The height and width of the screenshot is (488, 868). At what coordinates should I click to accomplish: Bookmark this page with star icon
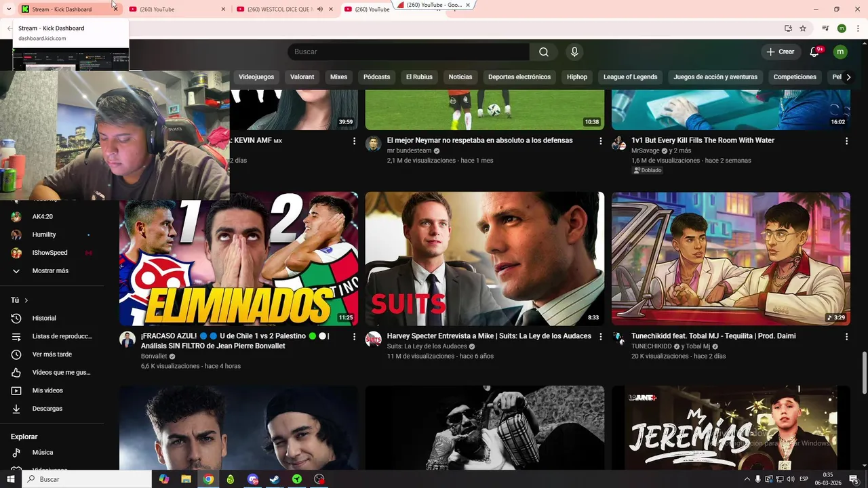pos(803,28)
